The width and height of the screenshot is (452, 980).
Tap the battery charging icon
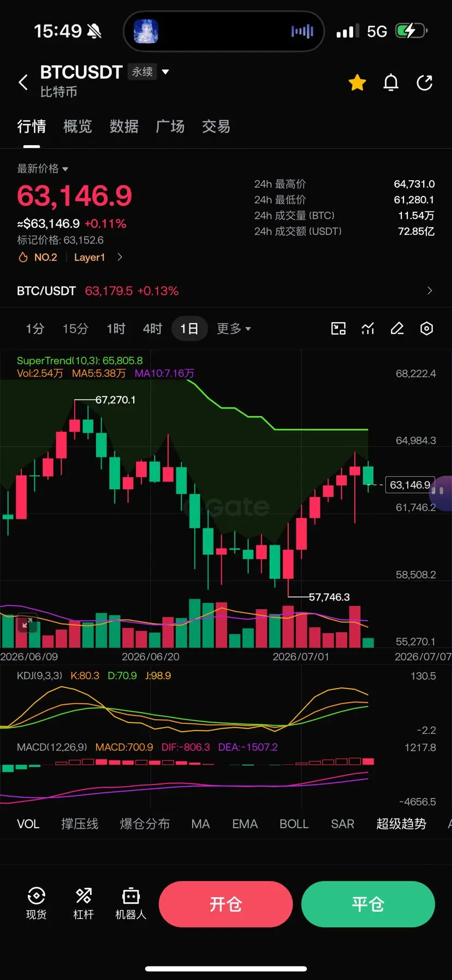411,31
